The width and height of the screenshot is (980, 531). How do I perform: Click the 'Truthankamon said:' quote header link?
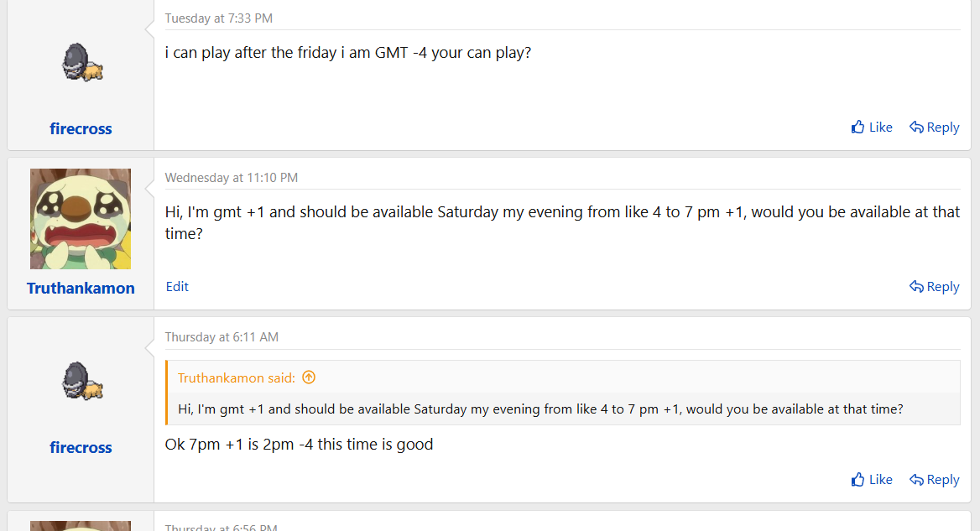(x=237, y=377)
